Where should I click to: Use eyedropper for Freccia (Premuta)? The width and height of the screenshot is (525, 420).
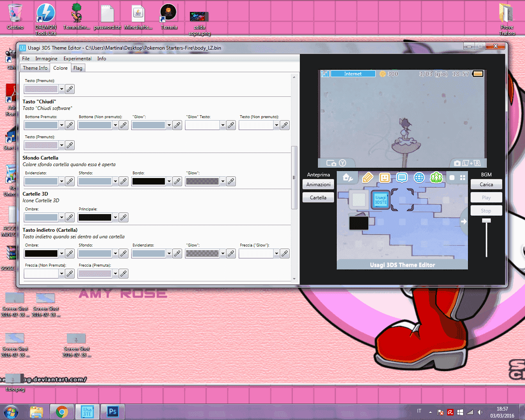point(124,274)
